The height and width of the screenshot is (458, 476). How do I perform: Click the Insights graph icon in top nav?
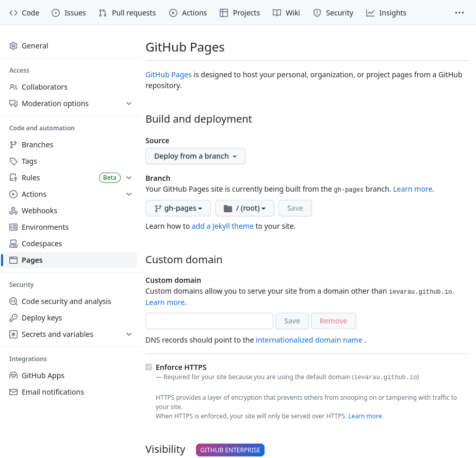pyautogui.click(x=370, y=13)
